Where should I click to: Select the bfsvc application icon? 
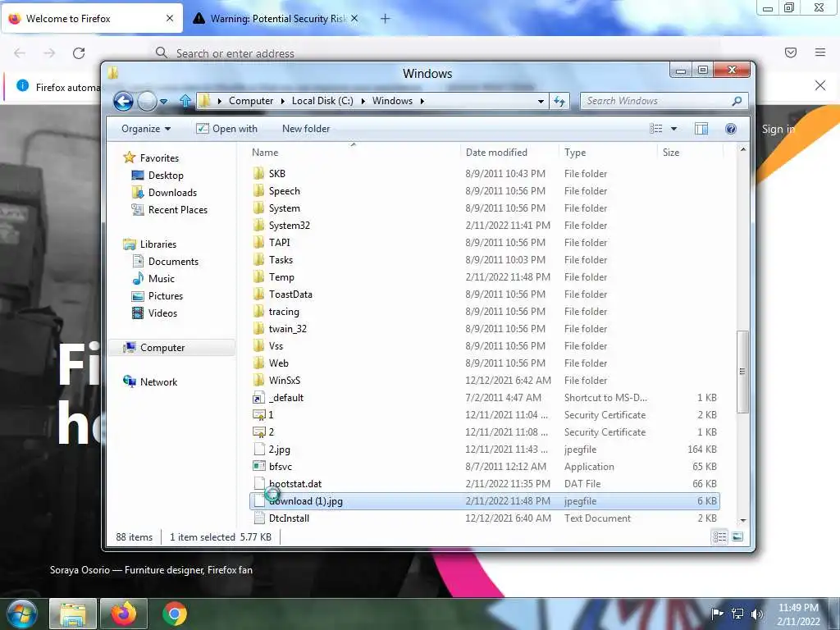(x=258, y=466)
